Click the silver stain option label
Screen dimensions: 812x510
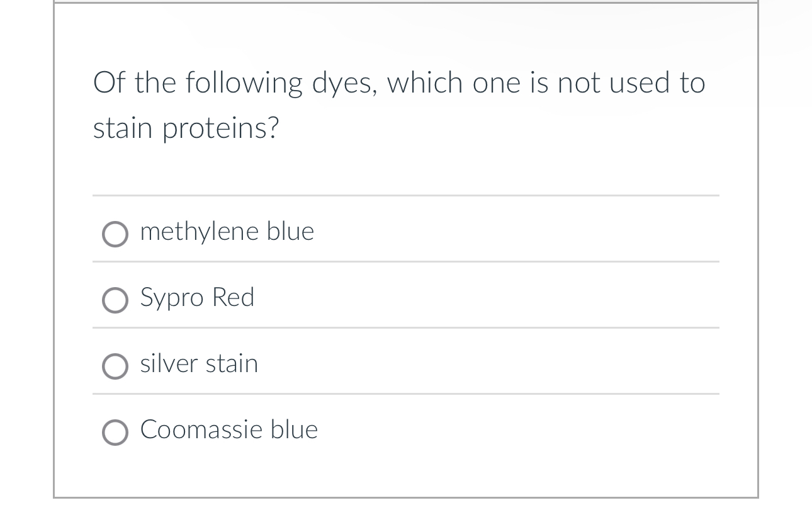(x=199, y=363)
